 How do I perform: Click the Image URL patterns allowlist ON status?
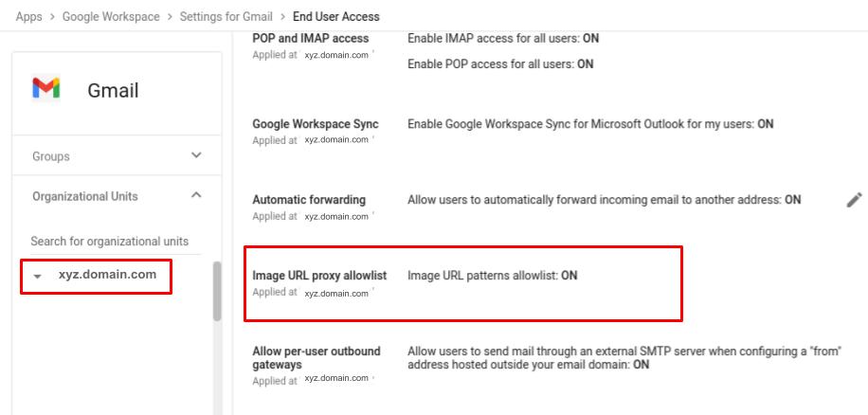(x=570, y=275)
